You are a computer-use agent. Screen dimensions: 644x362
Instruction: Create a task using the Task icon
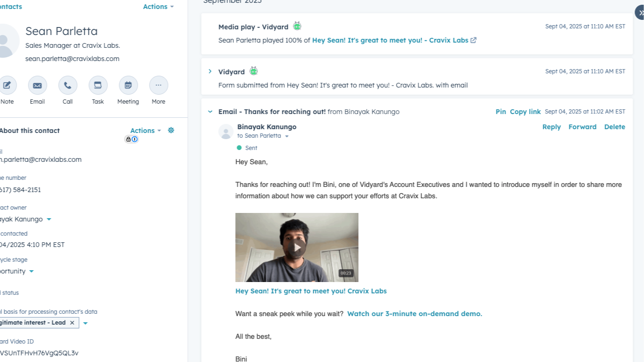tap(97, 86)
